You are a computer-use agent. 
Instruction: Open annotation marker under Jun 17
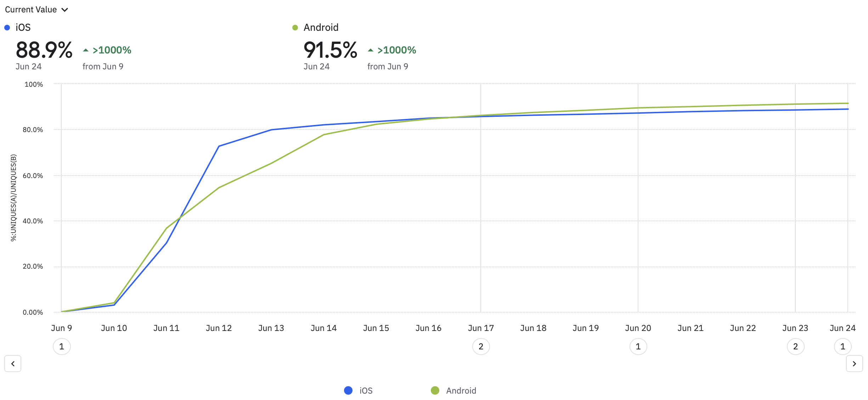click(x=481, y=346)
